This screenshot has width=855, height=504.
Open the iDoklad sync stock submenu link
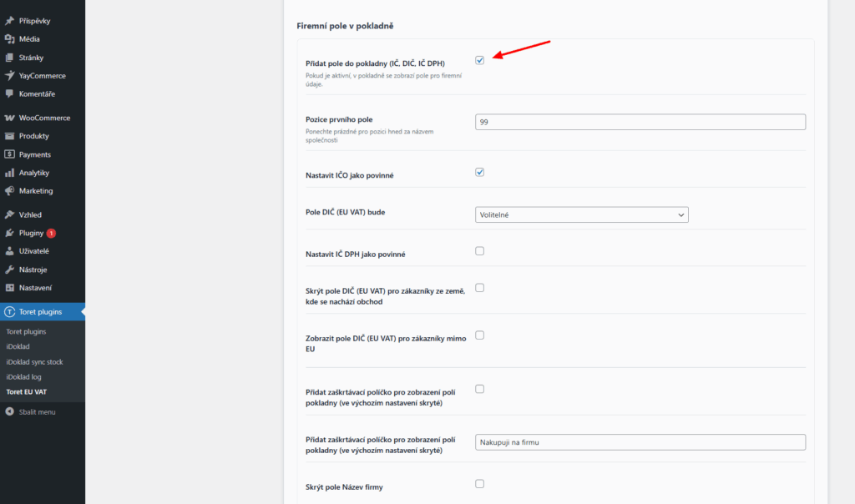pyautogui.click(x=34, y=362)
